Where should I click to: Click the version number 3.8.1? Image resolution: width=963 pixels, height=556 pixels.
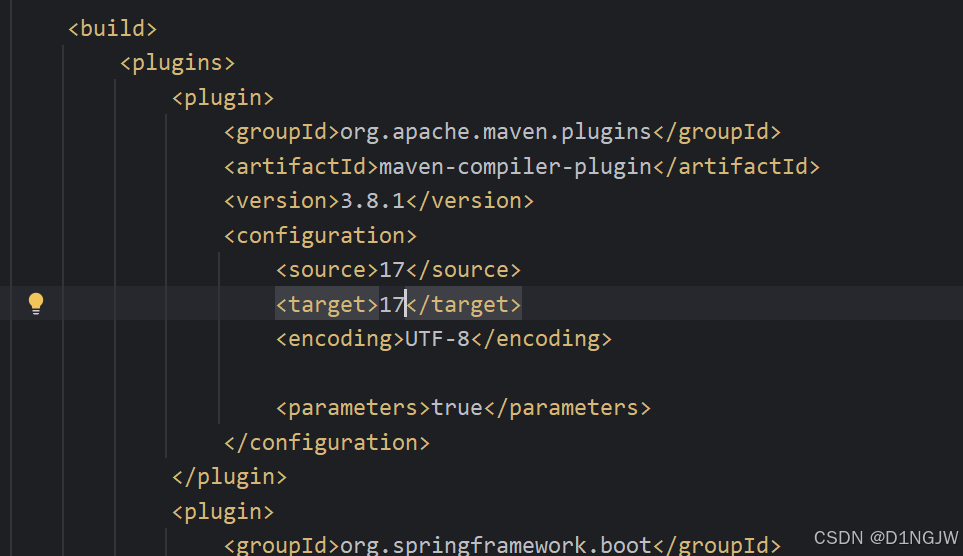373,201
